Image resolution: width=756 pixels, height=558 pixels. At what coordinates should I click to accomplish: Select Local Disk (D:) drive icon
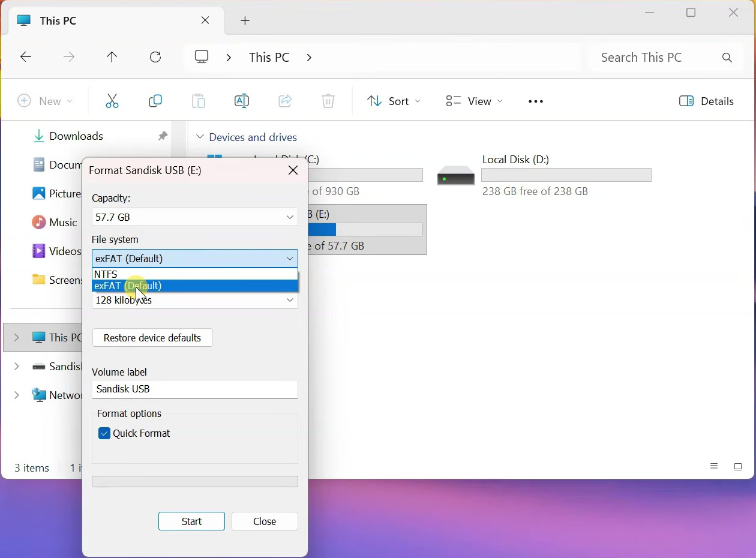click(456, 176)
